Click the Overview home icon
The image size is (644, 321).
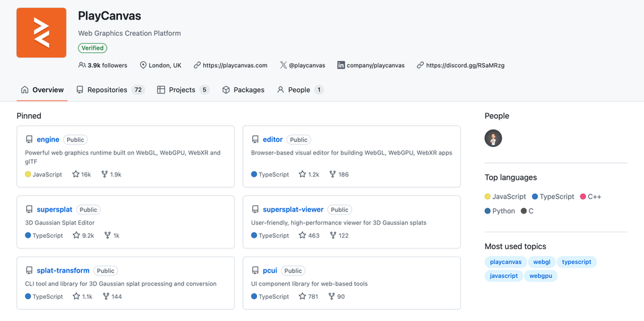click(25, 89)
